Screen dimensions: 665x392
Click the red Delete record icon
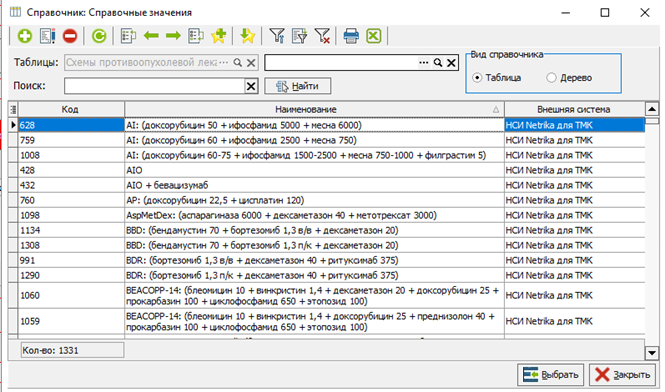click(70, 36)
